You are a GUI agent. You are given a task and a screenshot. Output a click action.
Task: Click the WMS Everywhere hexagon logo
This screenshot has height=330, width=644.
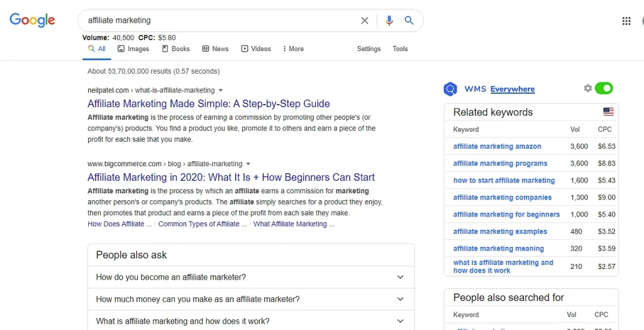click(x=450, y=89)
